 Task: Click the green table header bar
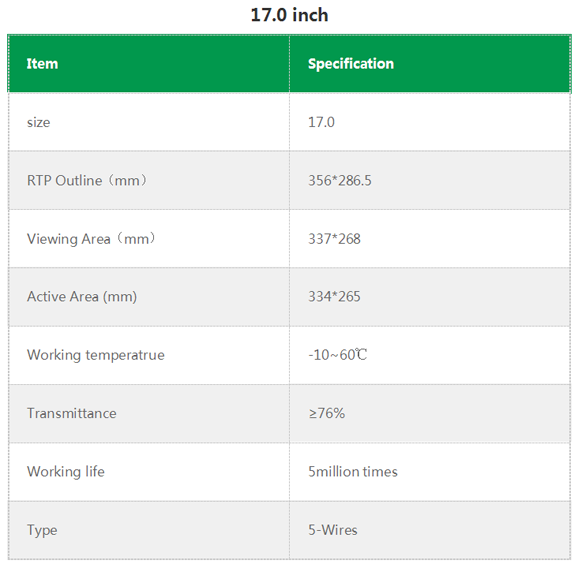289,64
